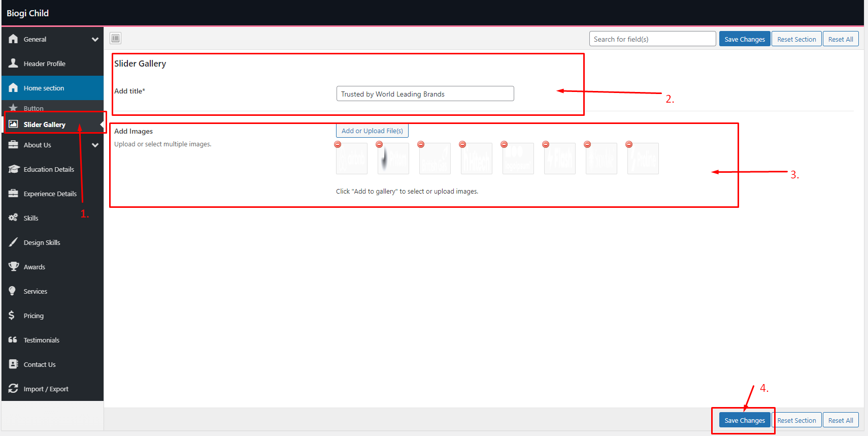Open the Experience Details section
Viewport: 868px width, 436px height.
(x=53, y=194)
